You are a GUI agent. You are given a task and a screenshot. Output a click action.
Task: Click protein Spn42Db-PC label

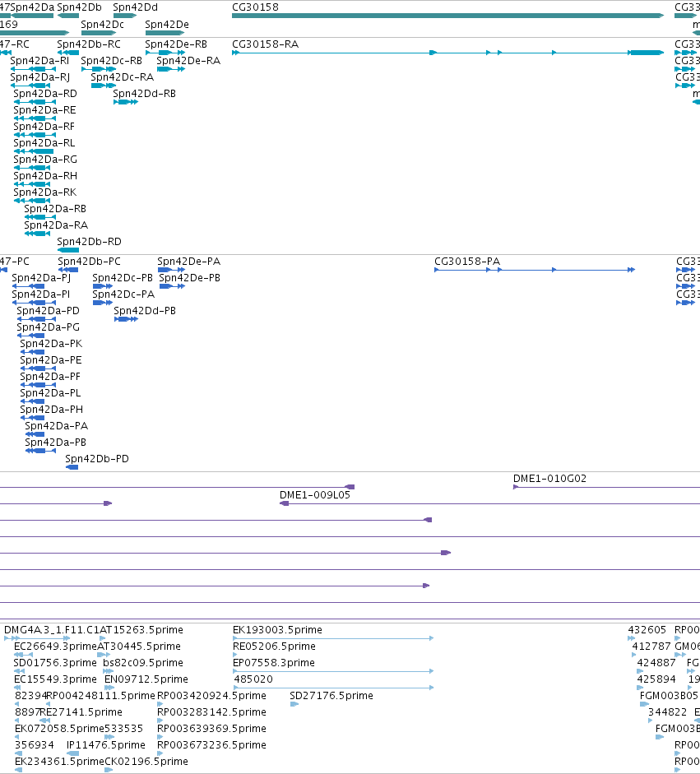tap(89, 261)
